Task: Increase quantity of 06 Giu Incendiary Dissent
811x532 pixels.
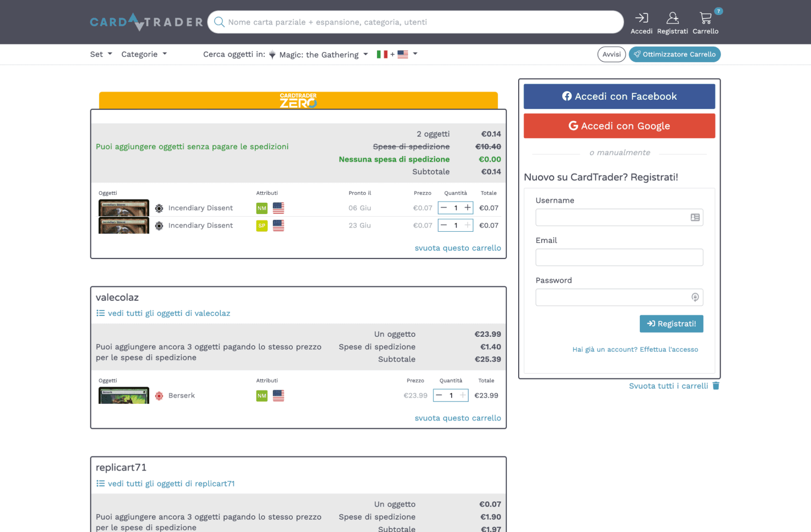Action: (x=468, y=208)
